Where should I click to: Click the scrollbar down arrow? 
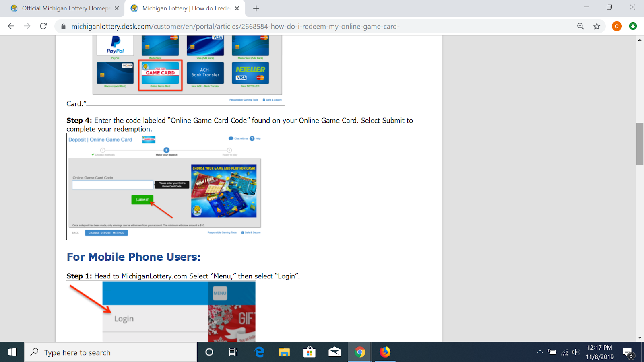click(x=640, y=338)
